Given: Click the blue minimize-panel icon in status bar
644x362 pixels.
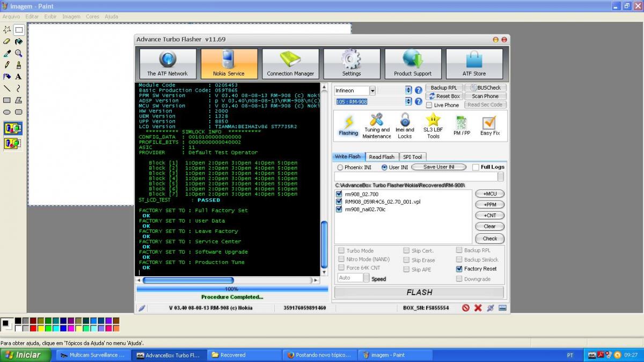Looking at the screenshot, I should (x=502, y=308).
